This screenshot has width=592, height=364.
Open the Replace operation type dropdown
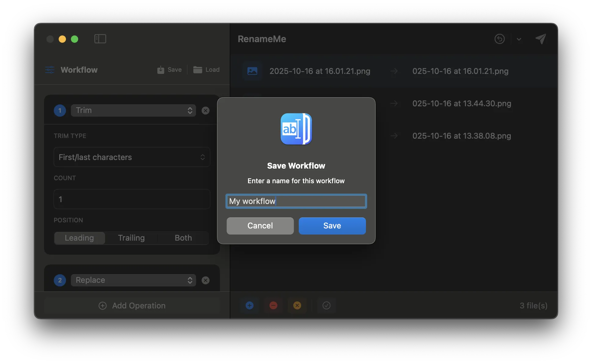click(x=133, y=280)
